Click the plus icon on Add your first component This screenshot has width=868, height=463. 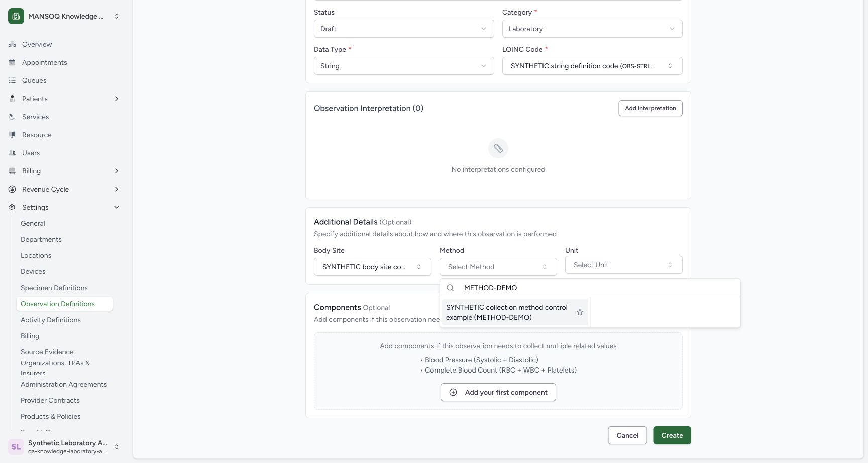click(453, 392)
